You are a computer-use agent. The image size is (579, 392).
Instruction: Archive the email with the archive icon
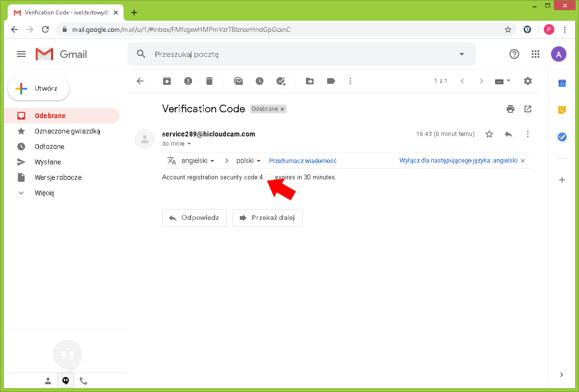click(166, 81)
